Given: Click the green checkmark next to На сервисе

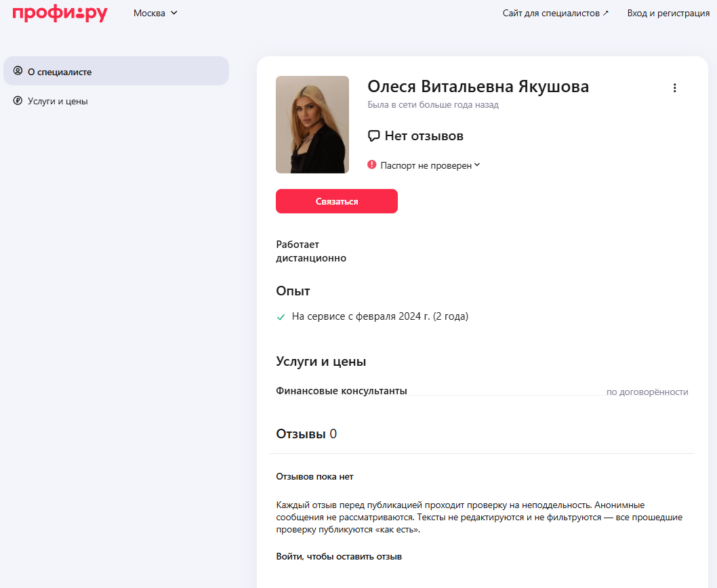Looking at the screenshot, I should pos(281,317).
